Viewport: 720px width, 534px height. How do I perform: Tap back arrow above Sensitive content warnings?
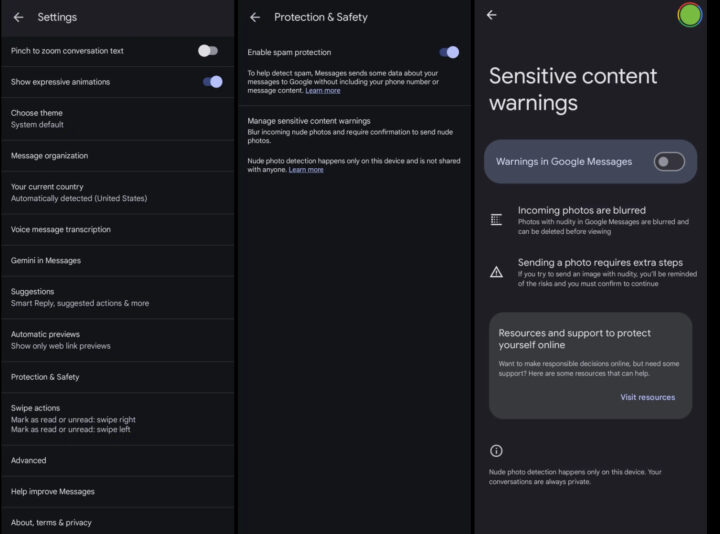[x=491, y=15]
